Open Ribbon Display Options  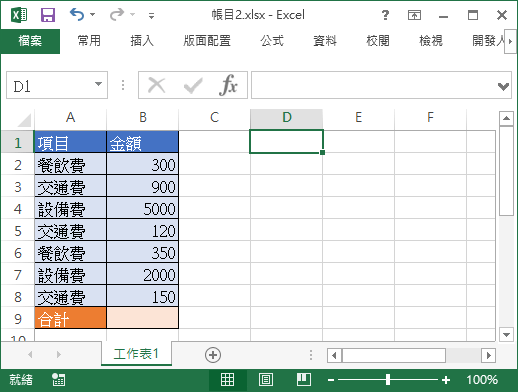[x=414, y=15]
